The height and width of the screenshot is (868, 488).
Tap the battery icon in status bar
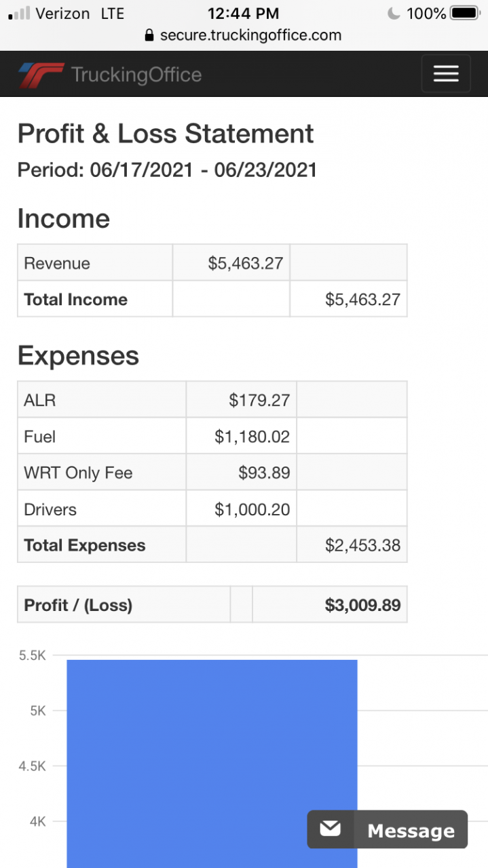[x=465, y=13]
